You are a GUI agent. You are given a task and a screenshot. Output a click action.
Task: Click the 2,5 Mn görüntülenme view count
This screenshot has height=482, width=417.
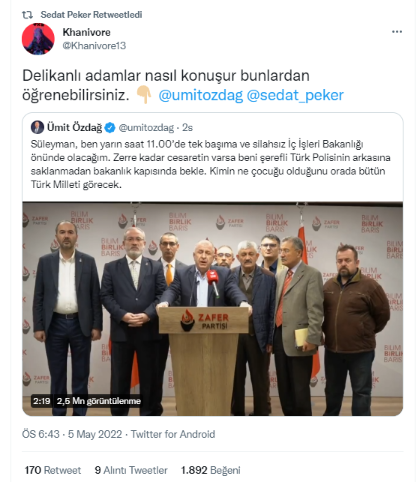pyautogui.click(x=99, y=401)
